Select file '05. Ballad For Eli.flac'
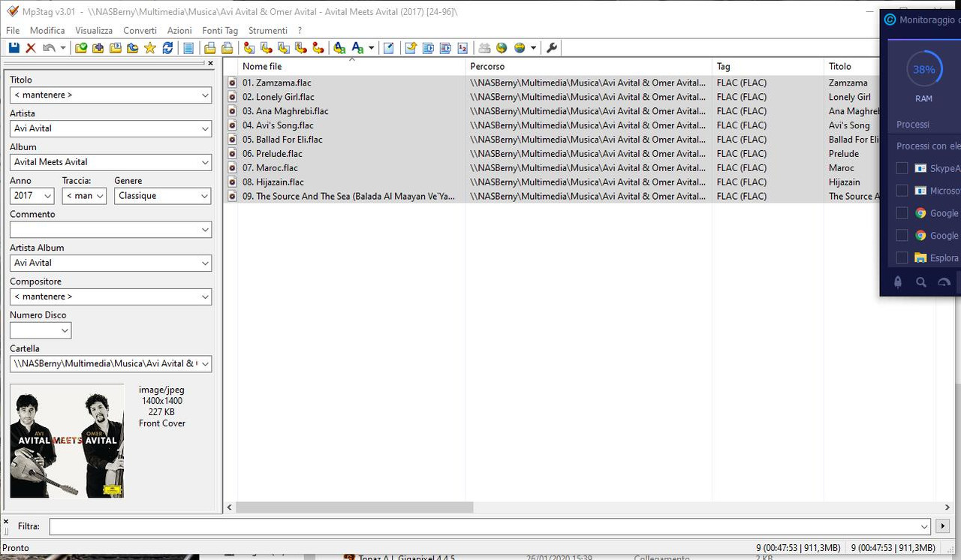The image size is (961, 560). 282,140
